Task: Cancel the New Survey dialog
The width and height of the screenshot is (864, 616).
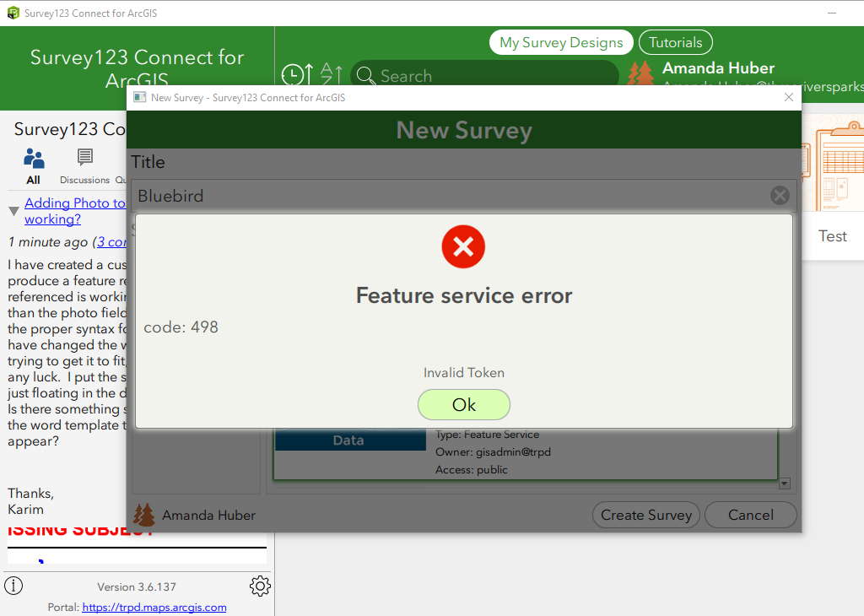Action: click(750, 516)
